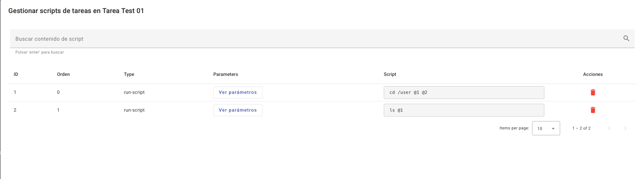The image size is (644, 179).
Task: Click the ID column header
Action: coord(16,74)
